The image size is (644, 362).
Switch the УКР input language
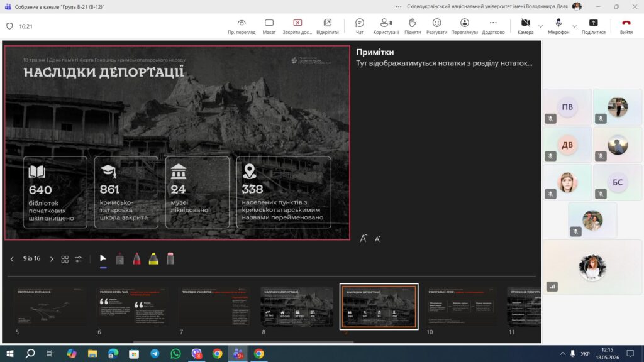point(586,353)
